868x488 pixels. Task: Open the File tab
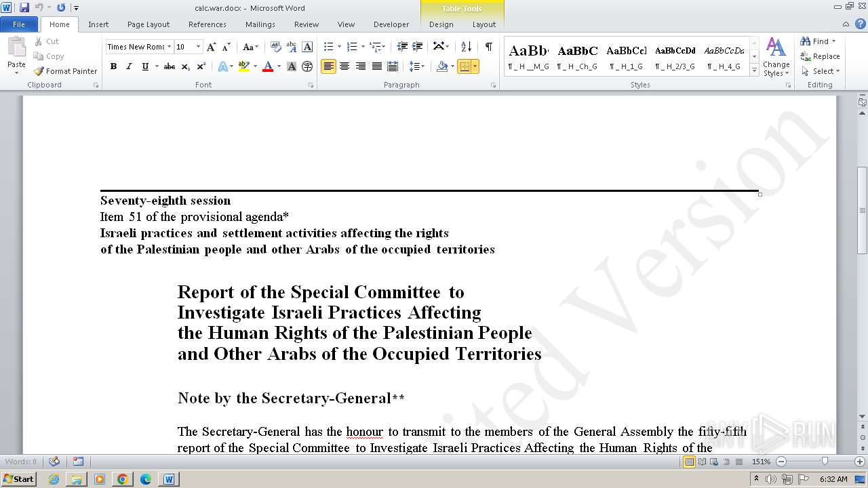19,24
